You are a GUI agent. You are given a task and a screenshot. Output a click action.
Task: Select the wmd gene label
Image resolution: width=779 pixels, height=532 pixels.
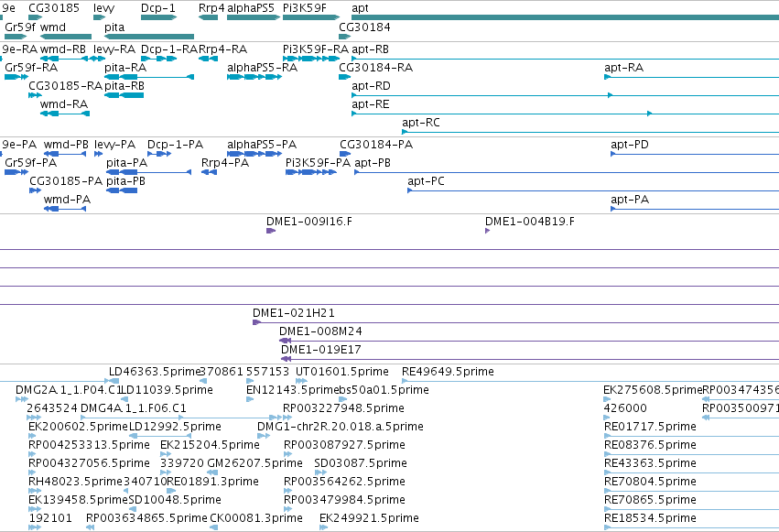tap(53, 27)
